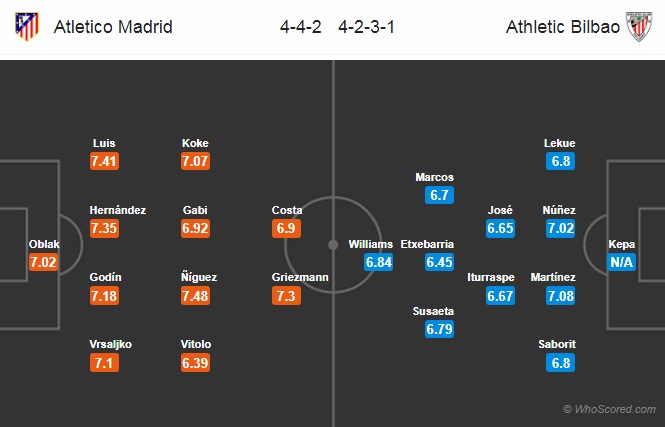
Task: Click Martínez's 7.08 rating badge
Action: [560, 296]
